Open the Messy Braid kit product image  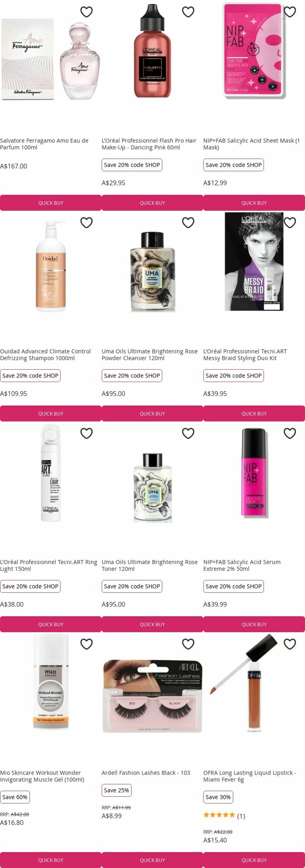(254, 262)
